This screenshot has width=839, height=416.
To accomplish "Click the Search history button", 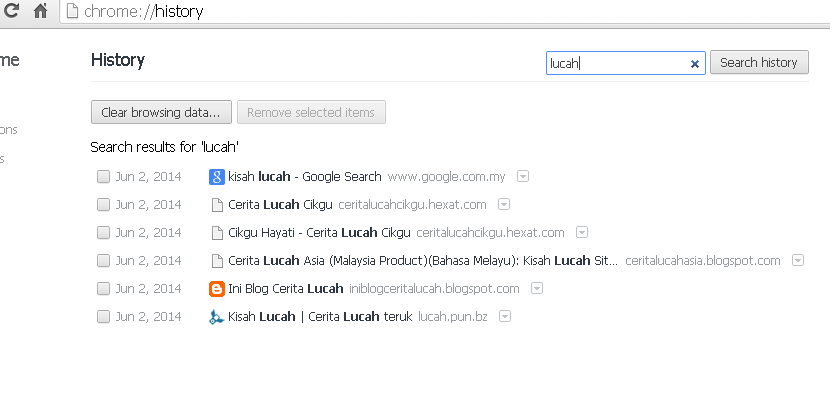I will point(759,63).
